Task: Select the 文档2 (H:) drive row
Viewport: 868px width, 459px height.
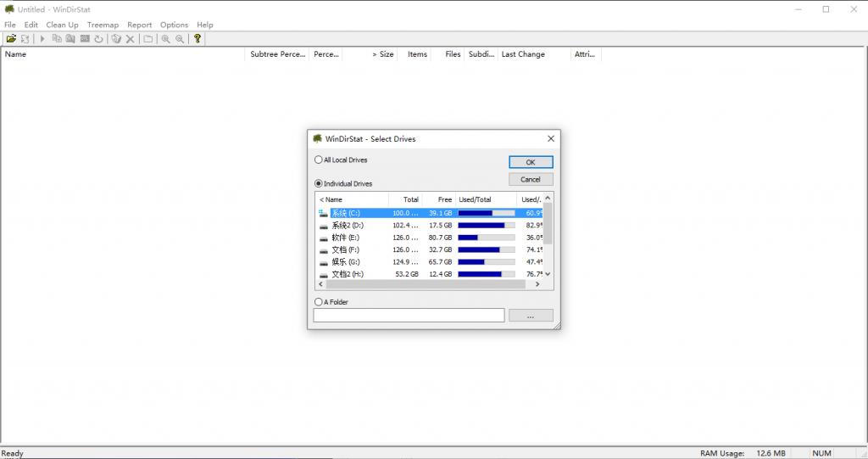Action: (x=430, y=274)
